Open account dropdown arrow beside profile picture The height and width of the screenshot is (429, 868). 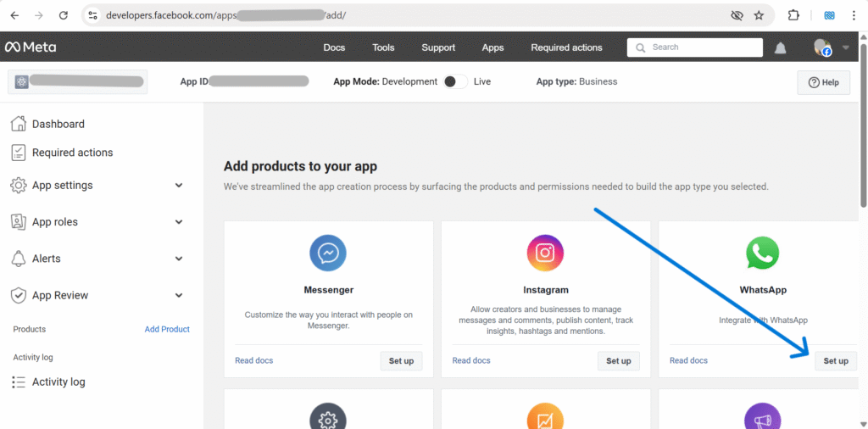pyautogui.click(x=845, y=47)
